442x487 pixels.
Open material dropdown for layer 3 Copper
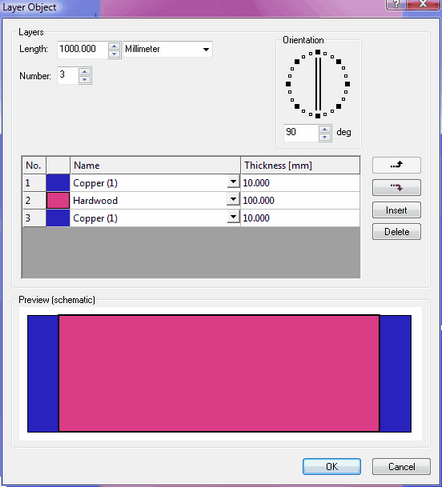[x=233, y=217]
